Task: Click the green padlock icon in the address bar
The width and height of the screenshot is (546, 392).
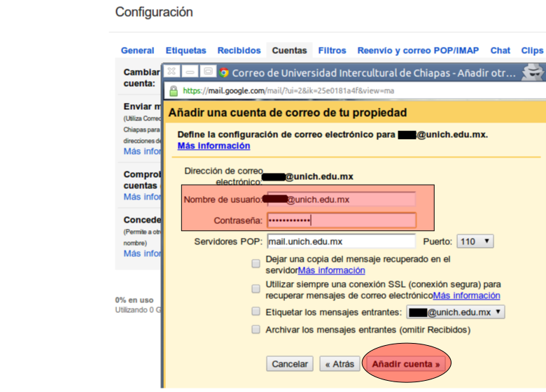Action: click(173, 91)
